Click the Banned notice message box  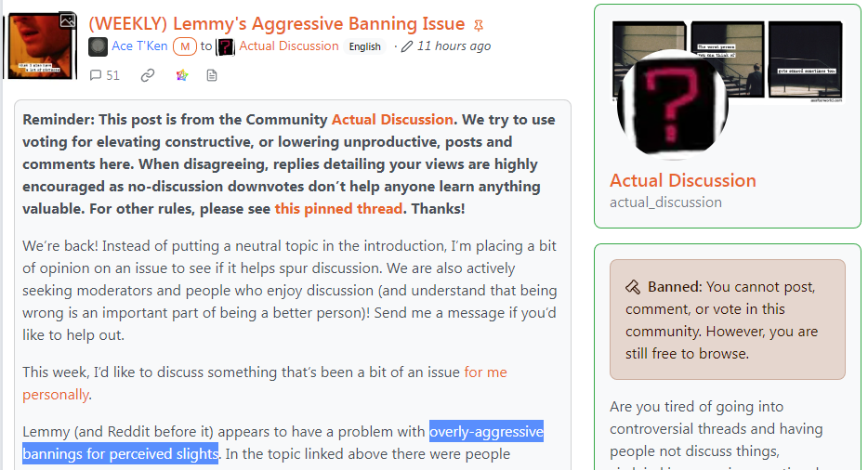coord(728,320)
